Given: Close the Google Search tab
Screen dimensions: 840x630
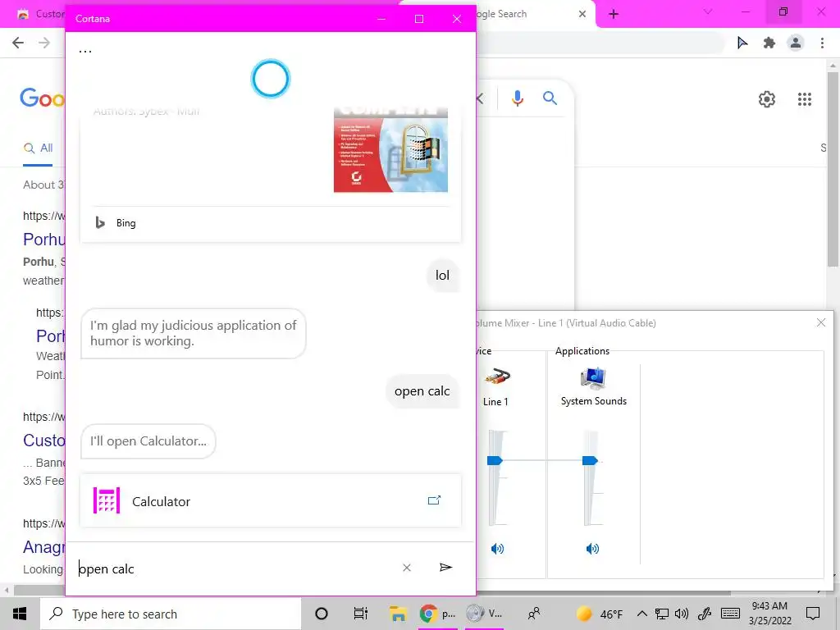Looking at the screenshot, I should point(582,14).
